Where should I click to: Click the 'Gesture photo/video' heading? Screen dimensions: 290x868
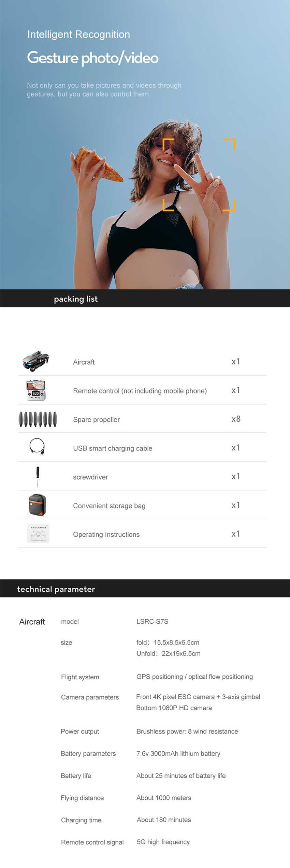click(92, 58)
